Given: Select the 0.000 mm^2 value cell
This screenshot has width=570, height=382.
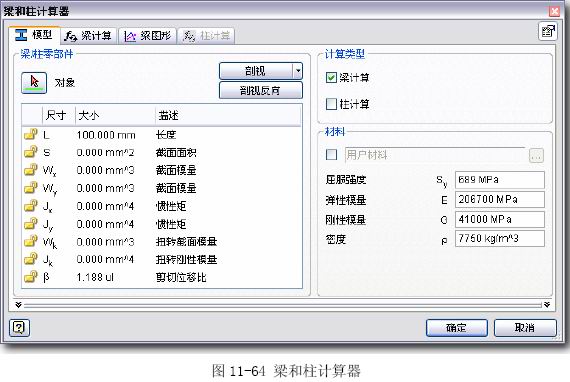Looking at the screenshot, I should (105, 153).
